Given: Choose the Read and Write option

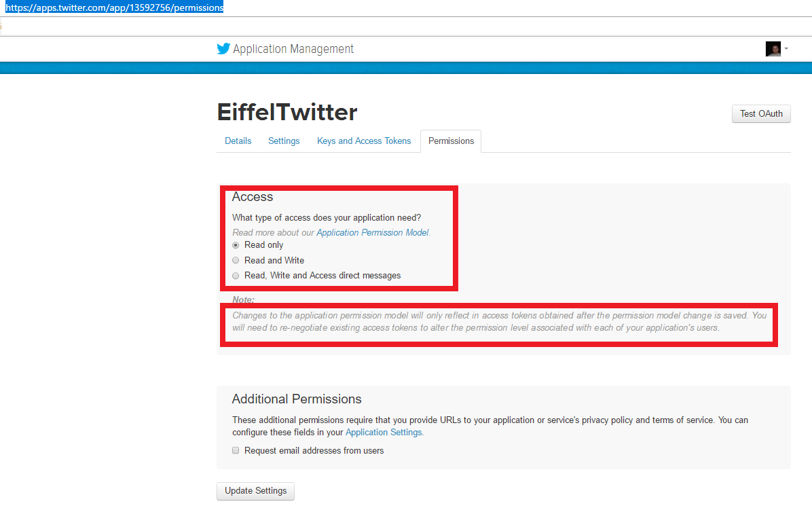Looking at the screenshot, I should point(236,261).
